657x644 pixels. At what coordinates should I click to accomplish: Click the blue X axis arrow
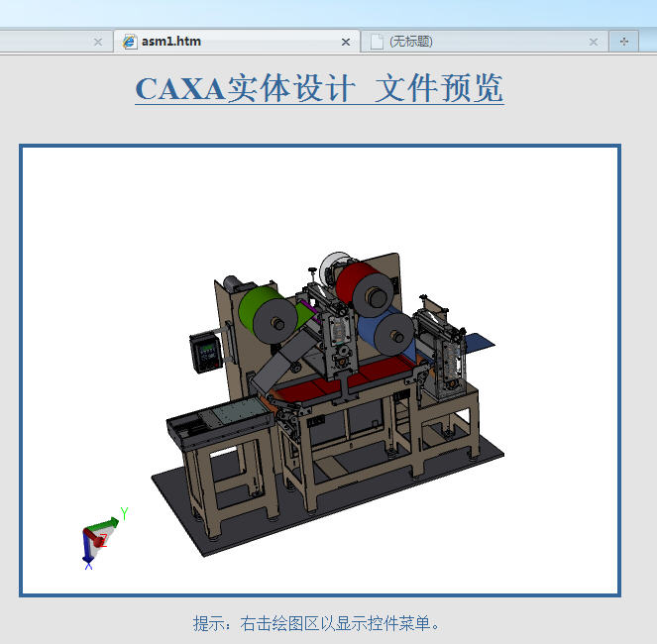(x=87, y=549)
